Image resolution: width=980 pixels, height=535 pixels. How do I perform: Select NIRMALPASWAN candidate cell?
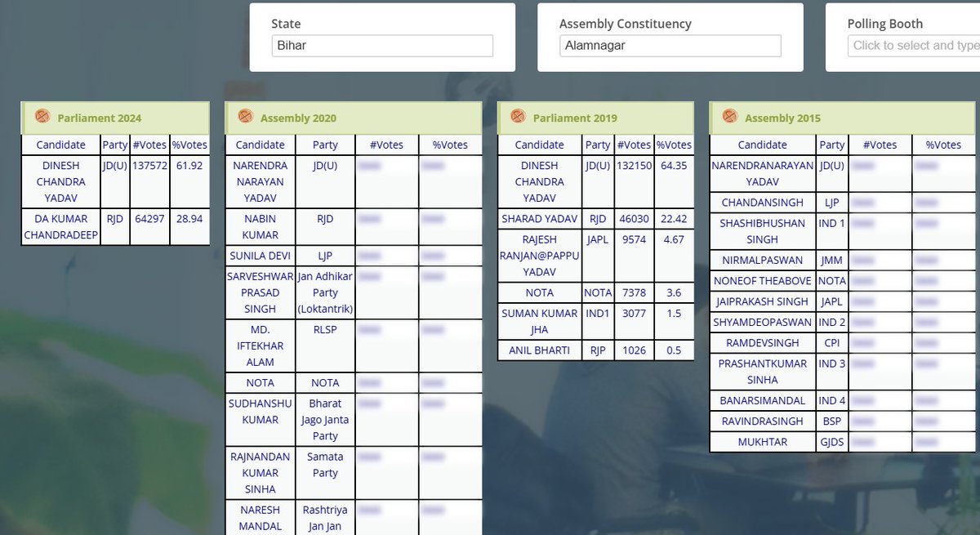[x=763, y=261]
